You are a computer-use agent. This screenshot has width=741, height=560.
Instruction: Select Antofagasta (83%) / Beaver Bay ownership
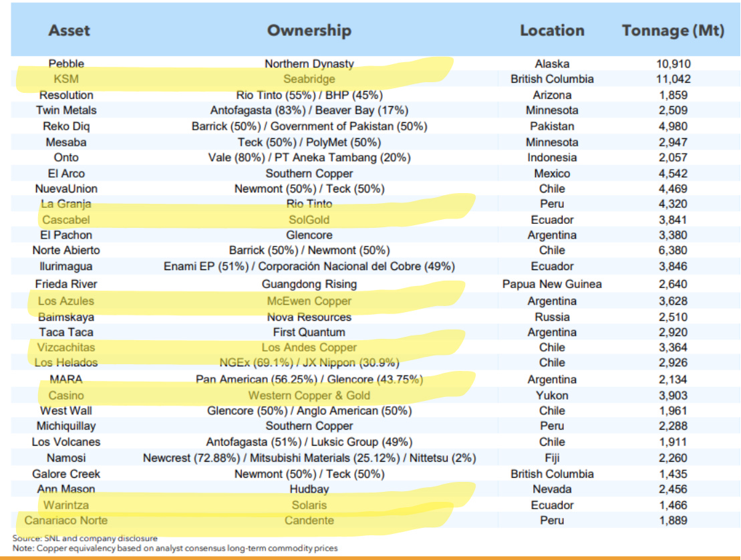pos(309,110)
